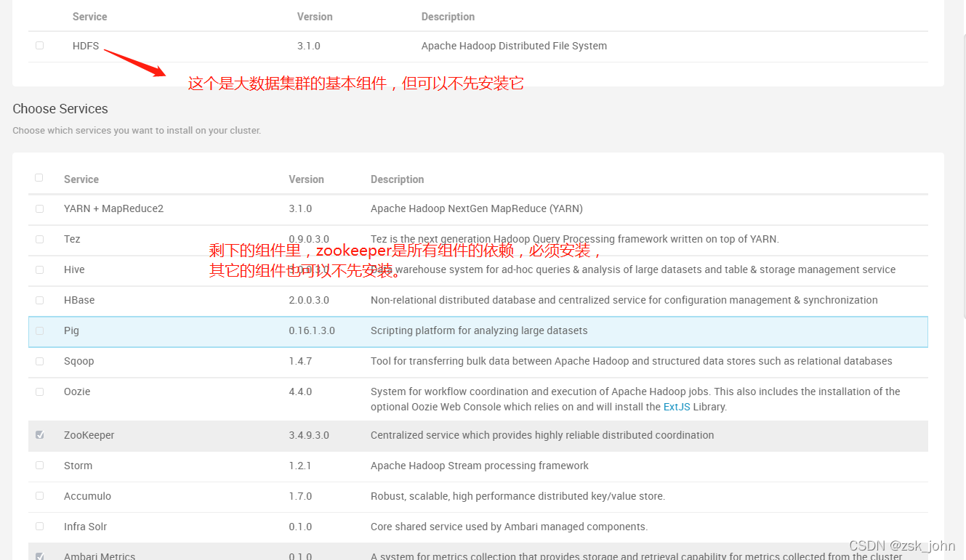Screen dimensions: 966x560
Task: Select the Hive service for installation
Action: 39,269
